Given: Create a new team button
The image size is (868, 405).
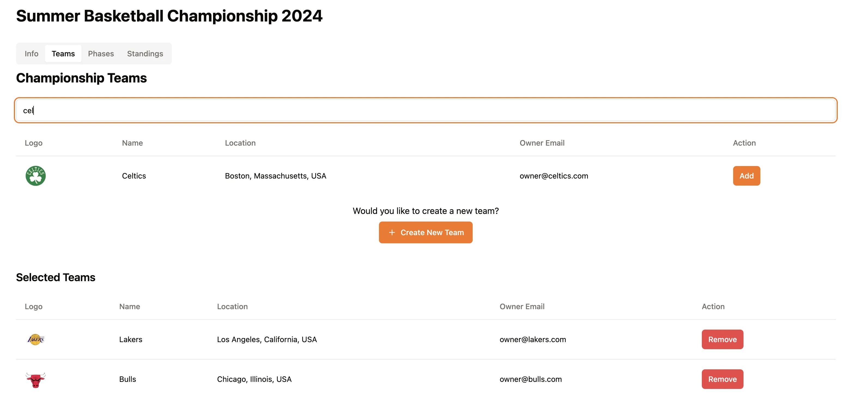Looking at the screenshot, I should [426, 233].
